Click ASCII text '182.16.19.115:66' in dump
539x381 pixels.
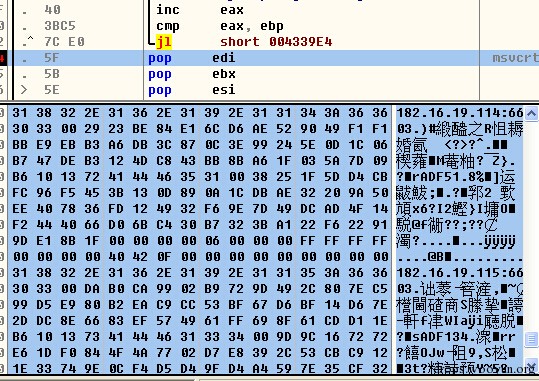coord(460,273)
